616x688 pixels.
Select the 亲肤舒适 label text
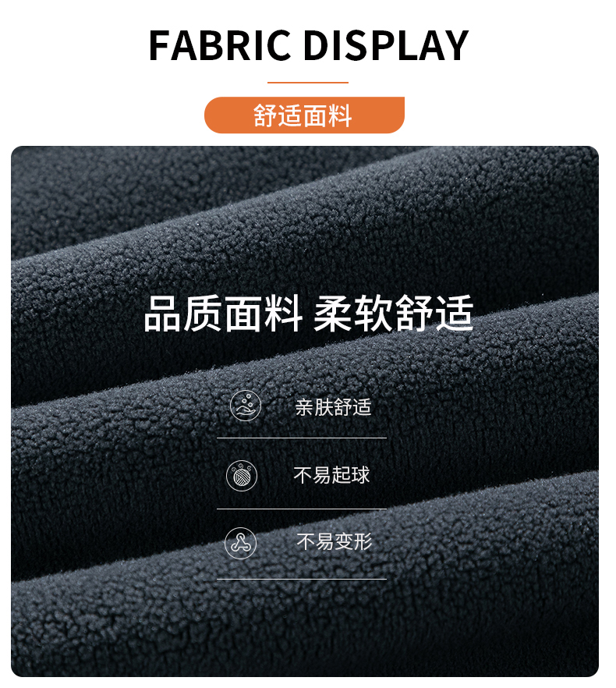tap(333, 407)
